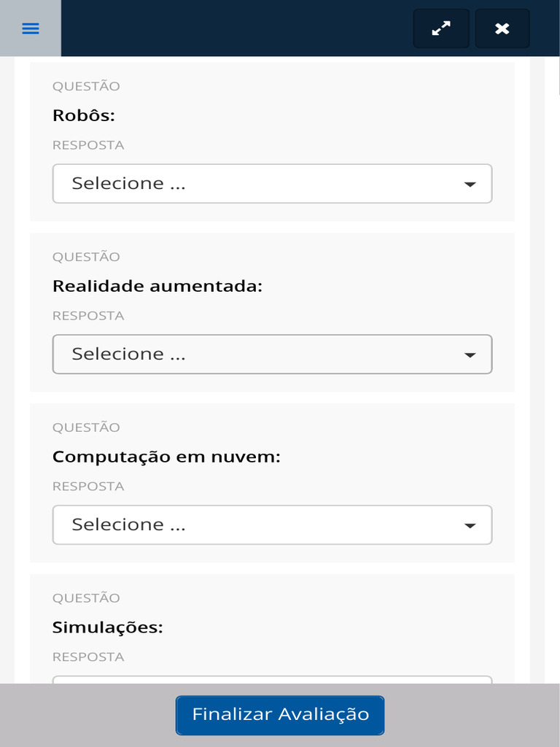Click the RESPOSTA label under Computação em nuvem
The width and height of the screenshot is (560, 747).
[x=88, y=487]
